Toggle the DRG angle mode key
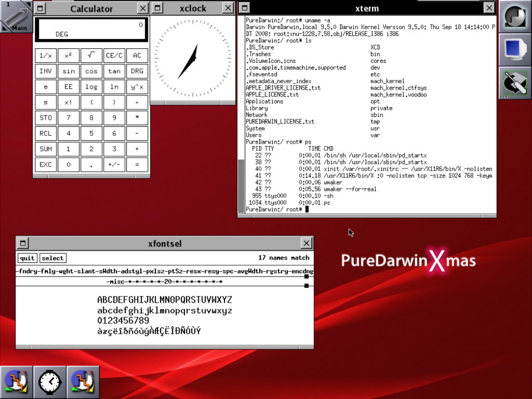The height and width of the screenshot is (399, 532). [x=137, y=71]
